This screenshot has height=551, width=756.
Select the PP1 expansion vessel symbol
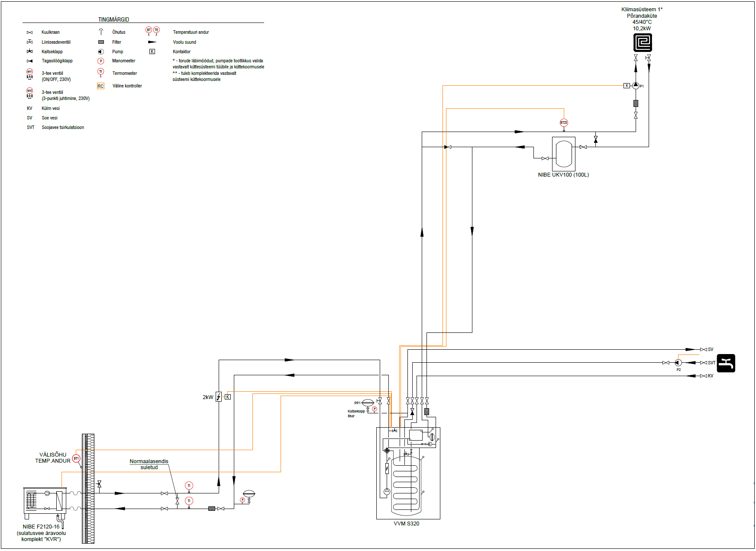tap(368, 403)
